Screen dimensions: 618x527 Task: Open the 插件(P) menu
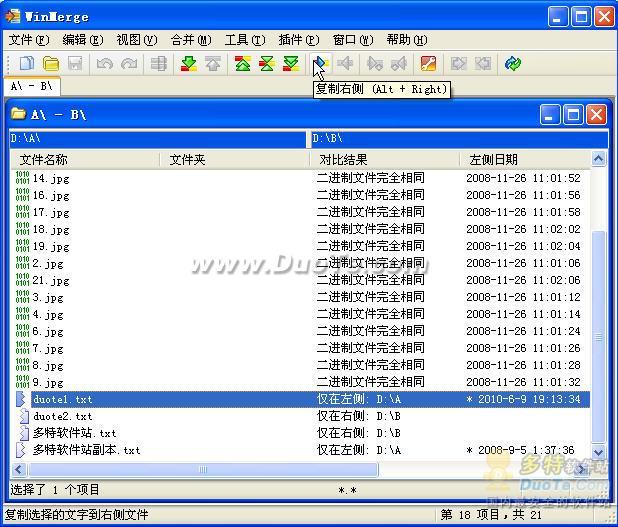[299, 40]
